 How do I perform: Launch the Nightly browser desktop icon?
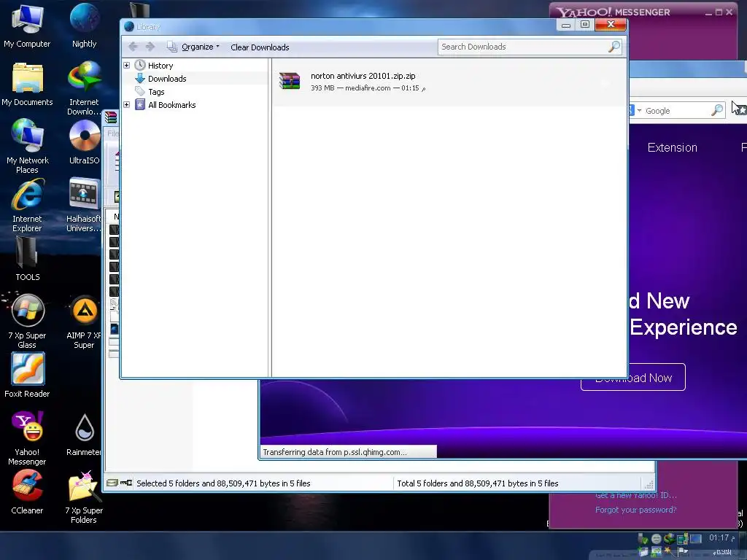tap(85, 24)
